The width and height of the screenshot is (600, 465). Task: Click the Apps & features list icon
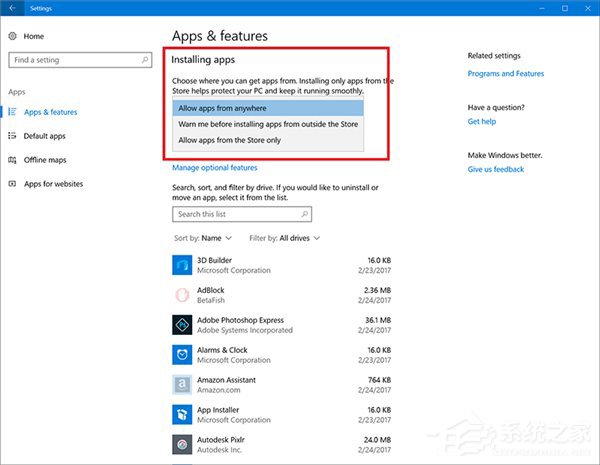[x=12, y=112]
